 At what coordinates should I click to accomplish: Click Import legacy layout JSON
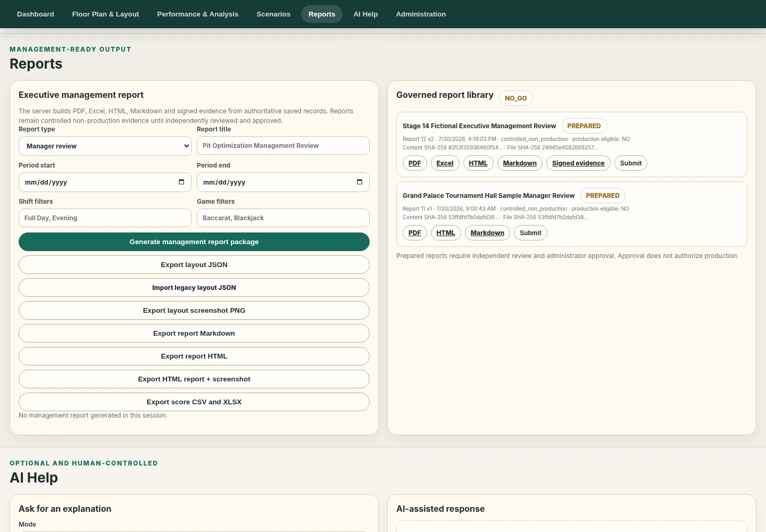[194, 288]
